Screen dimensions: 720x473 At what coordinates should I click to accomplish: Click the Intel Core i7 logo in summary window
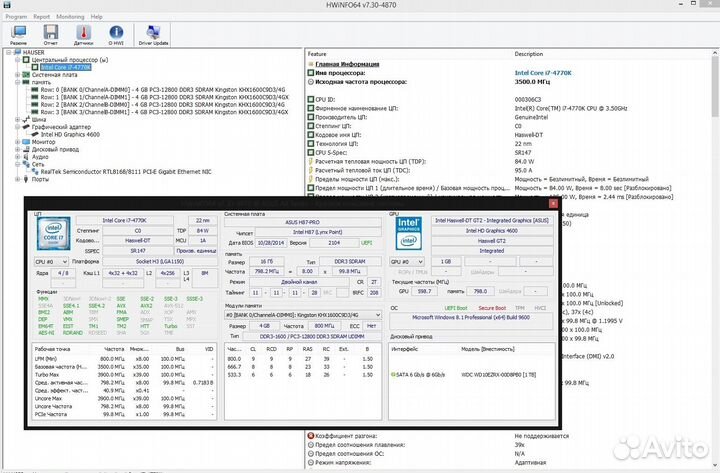54,233
